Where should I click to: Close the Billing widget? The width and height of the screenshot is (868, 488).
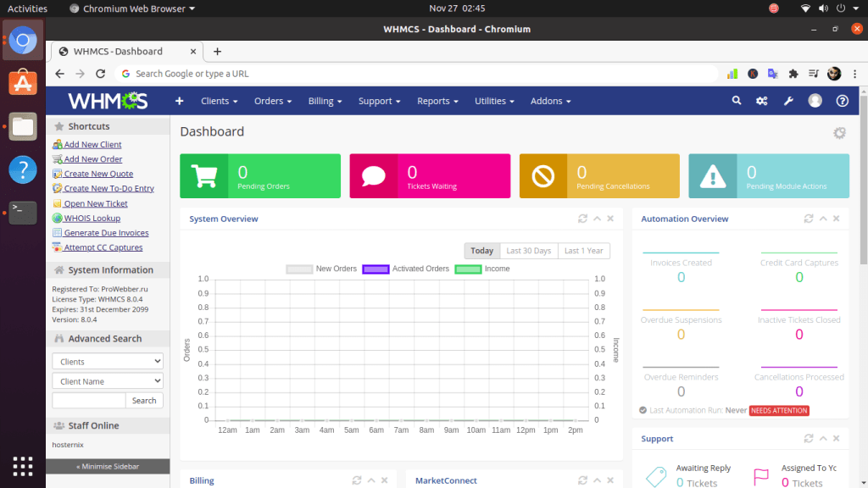(384, 480)
